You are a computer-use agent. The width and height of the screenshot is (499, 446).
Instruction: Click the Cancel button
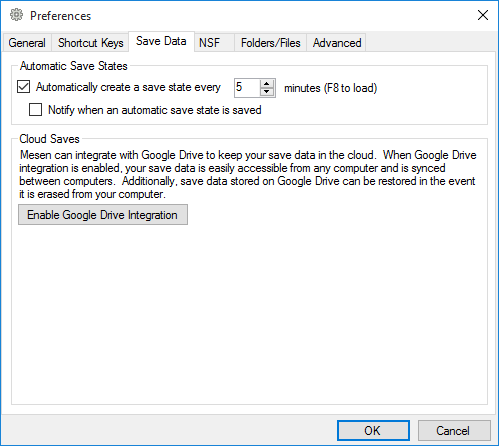454,431
